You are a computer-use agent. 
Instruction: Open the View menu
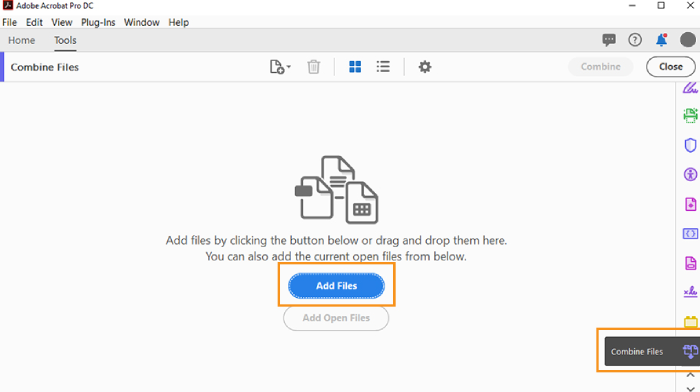62,22
